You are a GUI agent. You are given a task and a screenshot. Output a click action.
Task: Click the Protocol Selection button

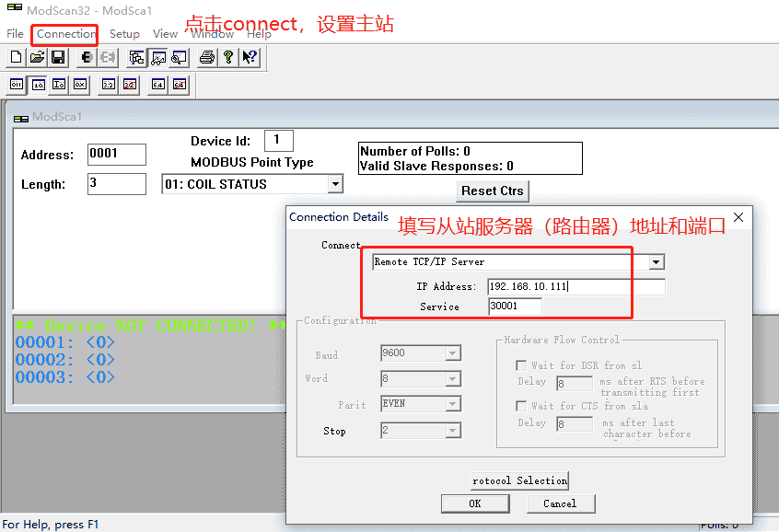[x=520, y=480]
